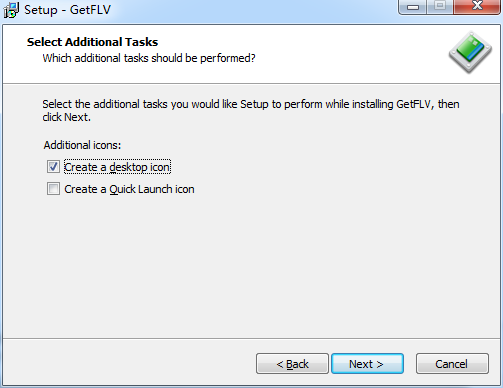Click the 'Setup - GetFLV' title bar text
Image resolution: width=503 pixels, height=388 pixels.
tap(67, 10)
